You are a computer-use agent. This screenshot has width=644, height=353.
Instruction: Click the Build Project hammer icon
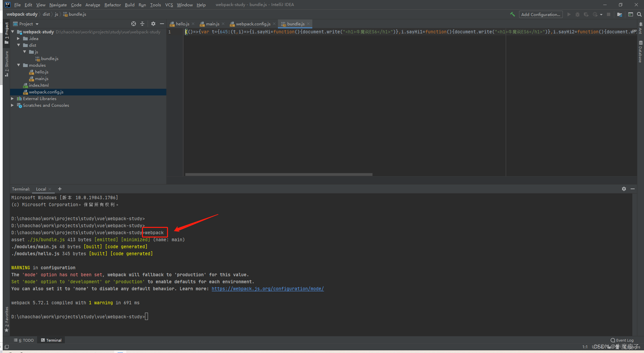[512, 14]
